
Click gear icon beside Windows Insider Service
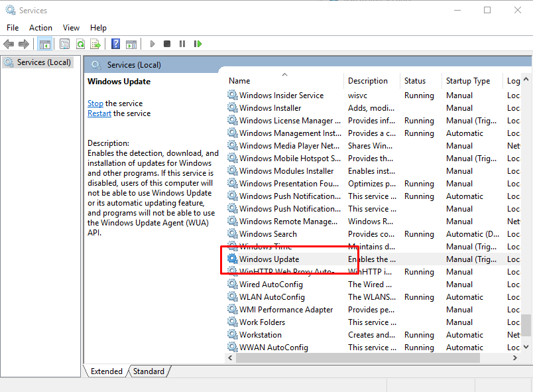point(233,96)
